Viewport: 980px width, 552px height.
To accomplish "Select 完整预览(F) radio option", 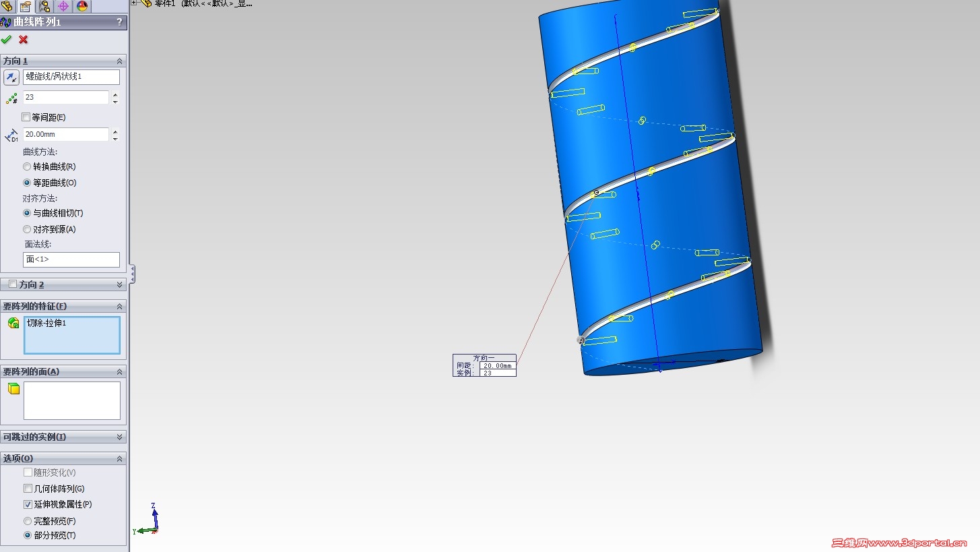I will click(x=28, y=521).
